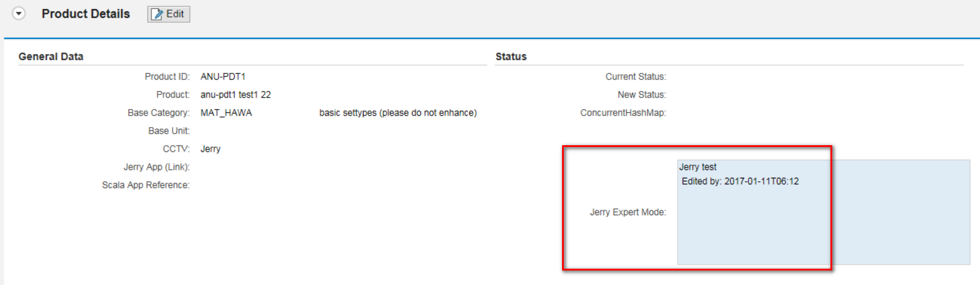980x285 pixels.
Task: Click the Base Unit label
Action: tap(169, 131)
